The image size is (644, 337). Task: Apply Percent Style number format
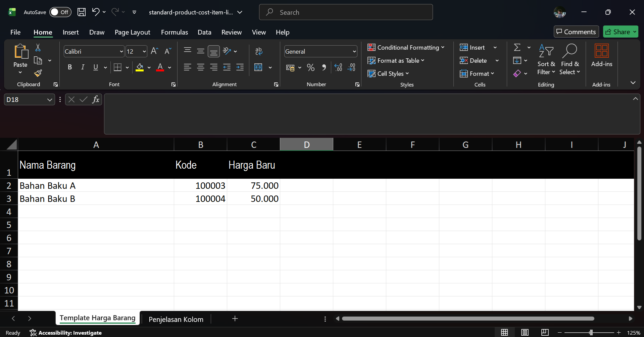[x=310, y=68]
